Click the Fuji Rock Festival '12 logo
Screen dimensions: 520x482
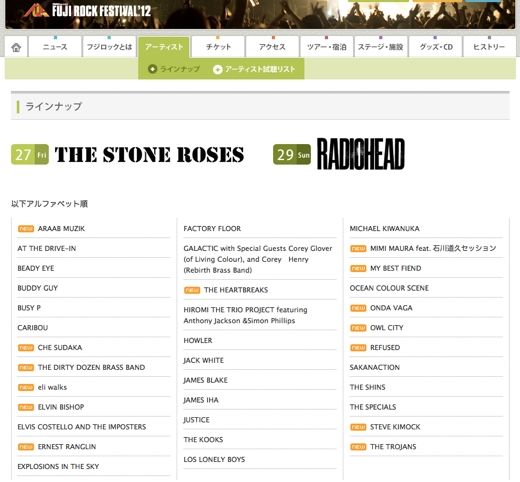click(x=88, y=10)
